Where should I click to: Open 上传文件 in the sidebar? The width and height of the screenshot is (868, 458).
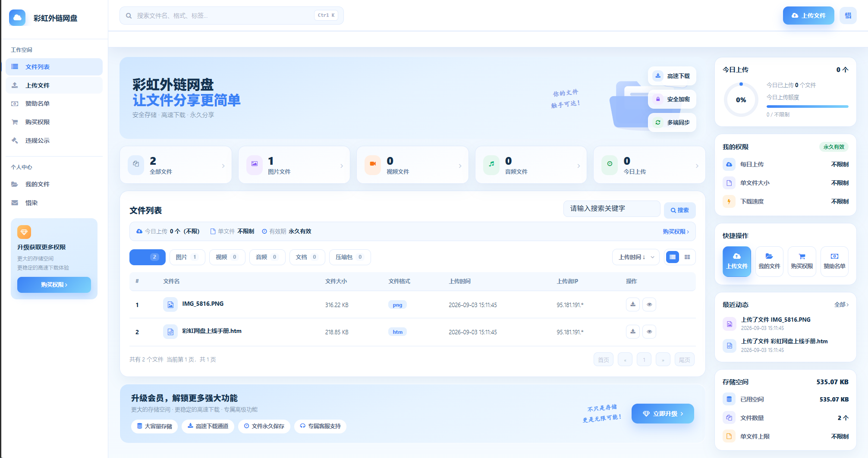click(x=54, y=85)
